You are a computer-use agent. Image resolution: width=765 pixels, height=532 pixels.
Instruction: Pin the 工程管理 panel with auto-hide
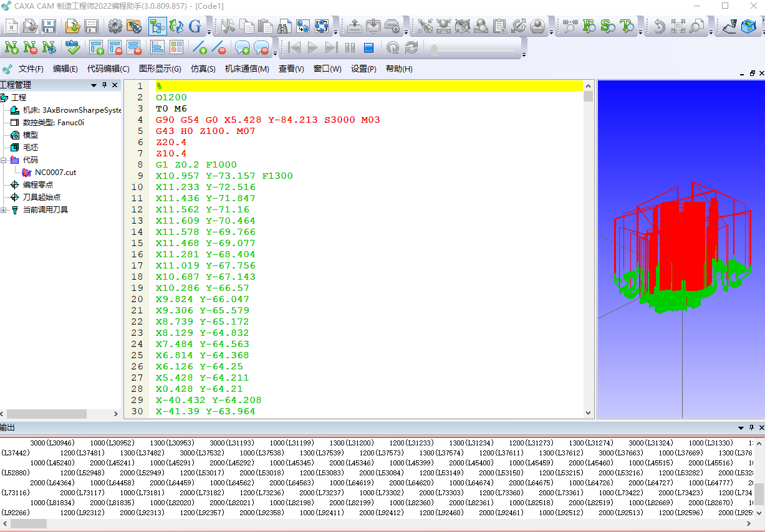tap(104, 85)
